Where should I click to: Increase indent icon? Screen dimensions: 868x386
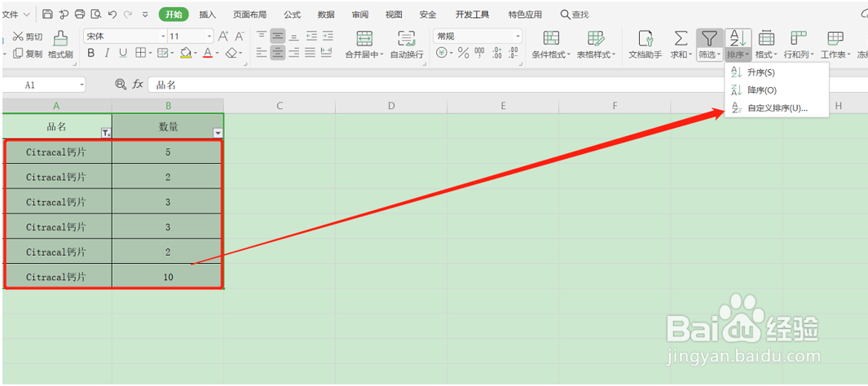(x=328, y=37)
